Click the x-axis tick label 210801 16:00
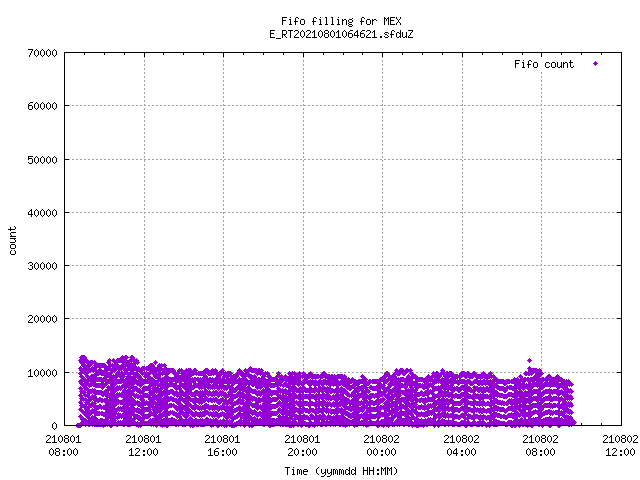The width and height of the screenshot is (640, 480). 222,446
